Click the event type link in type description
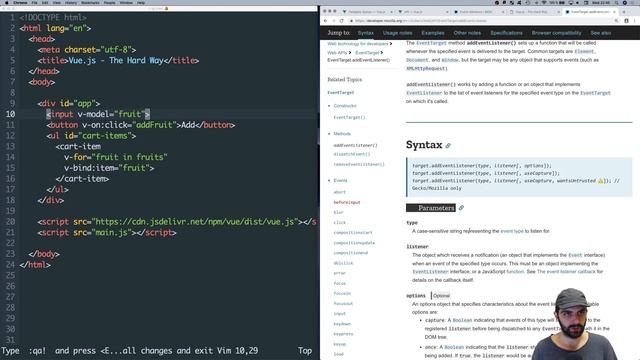Viewport: 640px width, 360px height. tap(512, 231)
